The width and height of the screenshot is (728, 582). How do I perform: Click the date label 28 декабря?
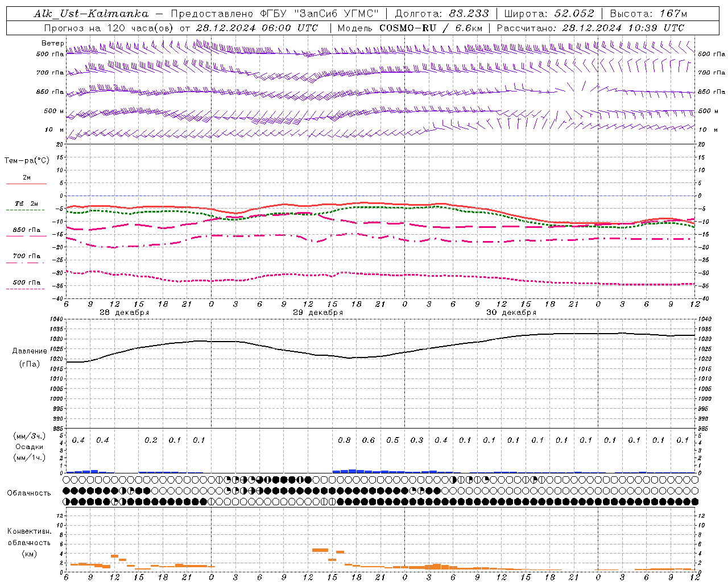125,313
